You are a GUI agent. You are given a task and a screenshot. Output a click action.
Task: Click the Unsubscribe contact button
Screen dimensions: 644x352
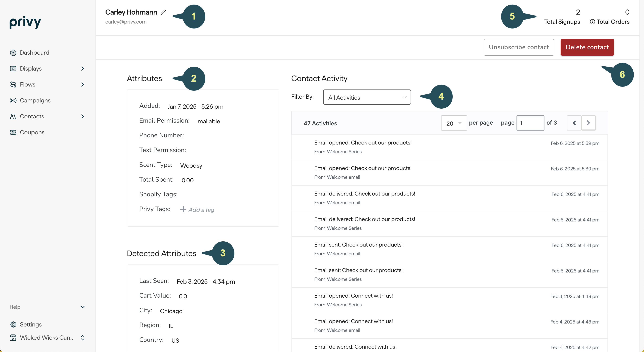[x=519, y=47]
